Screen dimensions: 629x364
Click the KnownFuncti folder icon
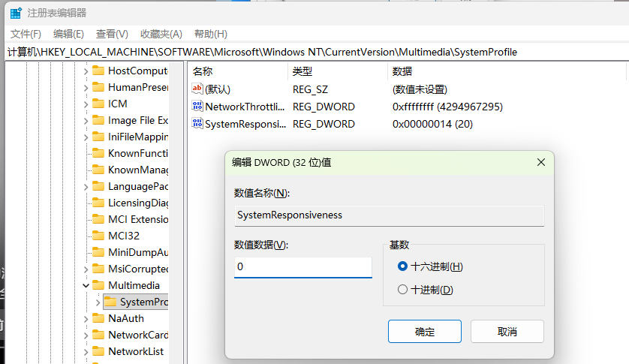(98, 153)
